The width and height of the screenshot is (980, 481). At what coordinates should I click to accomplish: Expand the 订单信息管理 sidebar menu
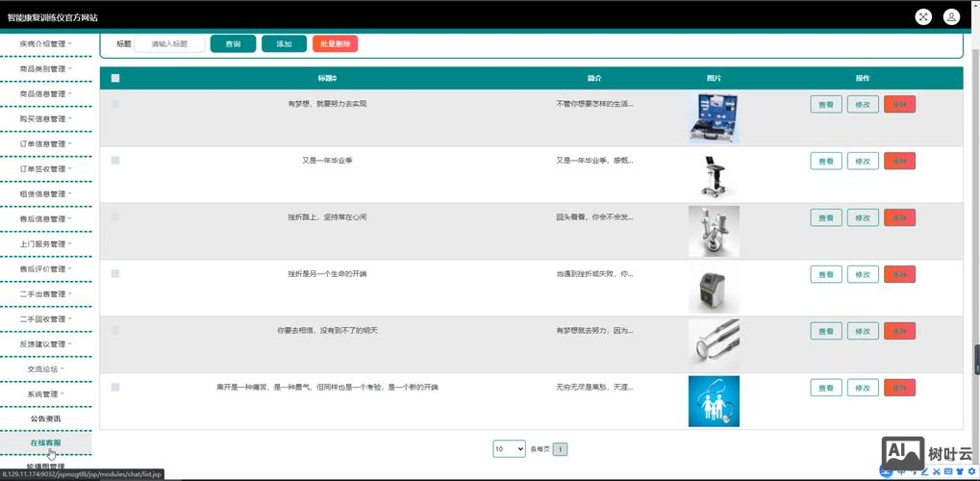coord(45,144)
